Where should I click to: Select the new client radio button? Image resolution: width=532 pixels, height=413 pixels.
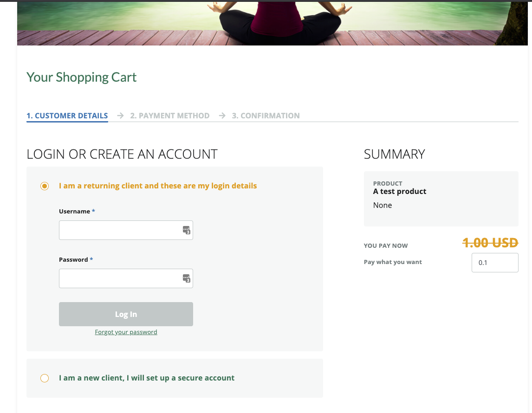(45, 378)
